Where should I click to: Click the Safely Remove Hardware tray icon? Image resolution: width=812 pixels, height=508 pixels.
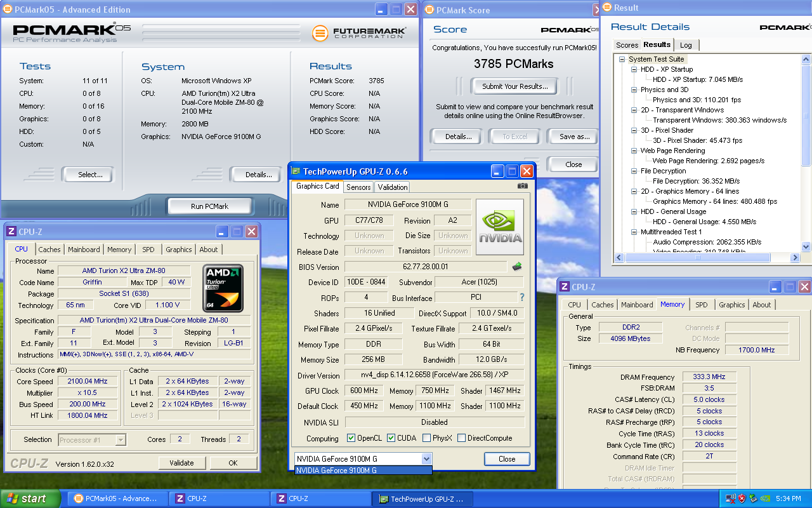(x=753, y=498)
